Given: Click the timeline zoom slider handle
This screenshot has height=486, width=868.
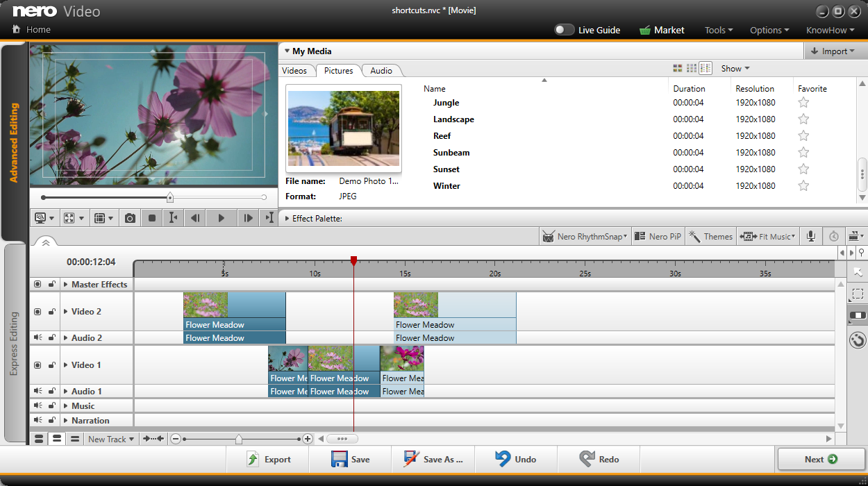Looking at the screenshot, I should click(x=239, y=439).
